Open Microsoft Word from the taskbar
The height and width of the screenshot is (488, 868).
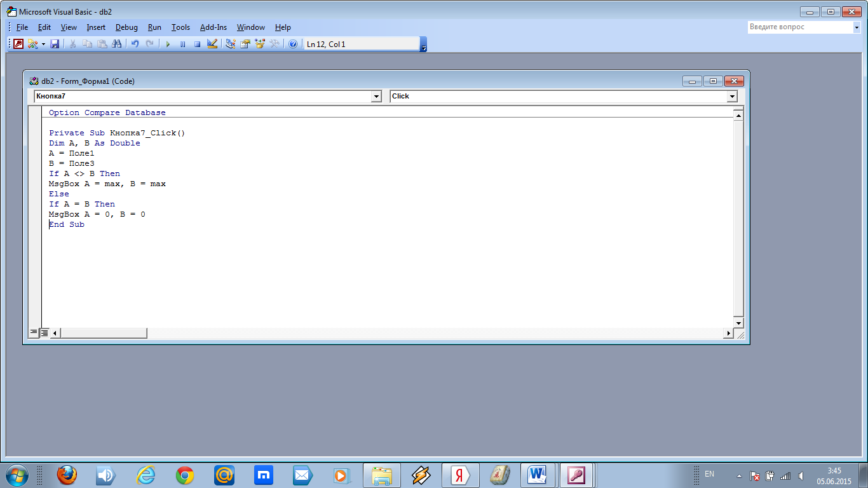click(x=538, y=475)
